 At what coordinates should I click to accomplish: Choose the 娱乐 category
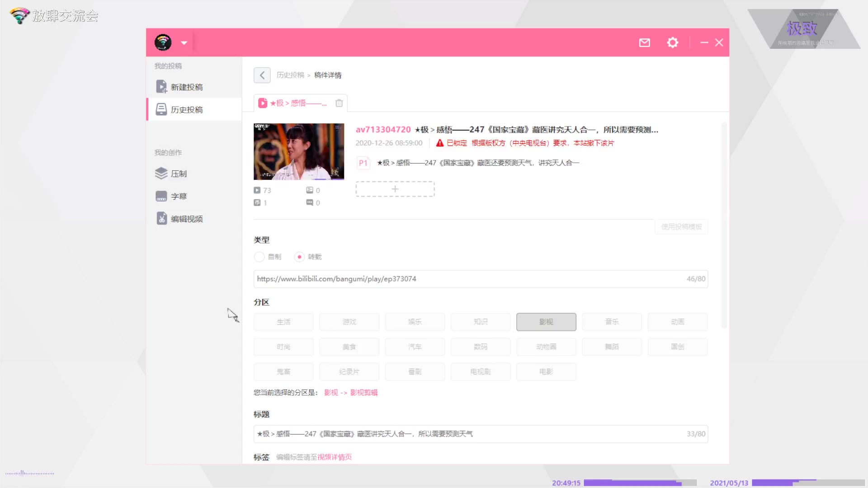pos(415,322)
